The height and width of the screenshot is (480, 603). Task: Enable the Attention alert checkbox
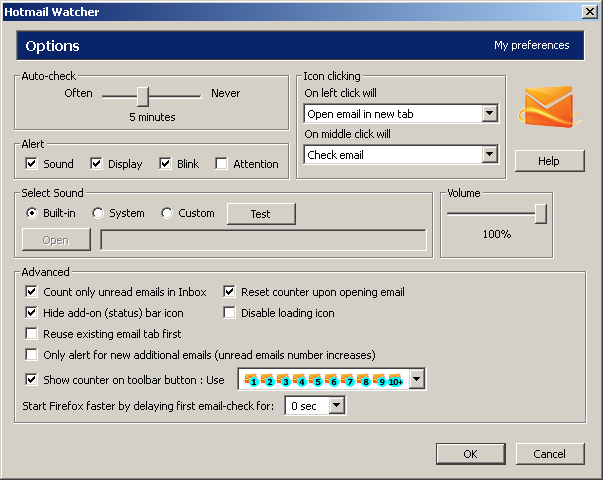[222, 163]
